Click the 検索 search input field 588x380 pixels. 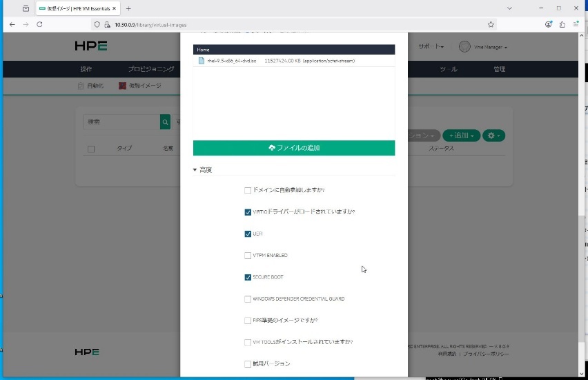(x=121, y=122)
